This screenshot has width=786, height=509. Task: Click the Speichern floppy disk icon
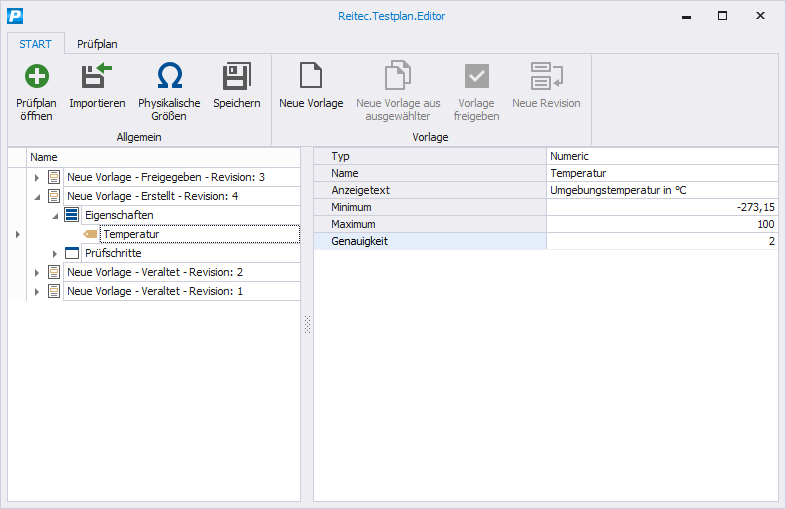(236, 77)
